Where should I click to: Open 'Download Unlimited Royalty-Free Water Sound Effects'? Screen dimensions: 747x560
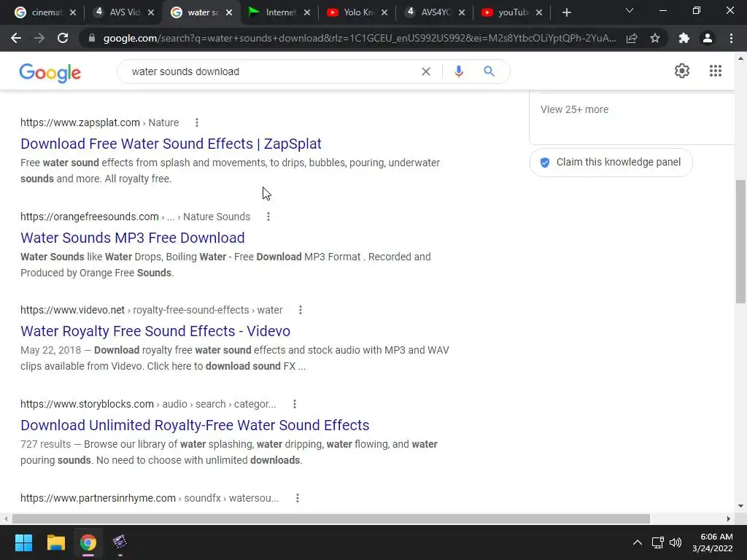(x=195, y=425)
